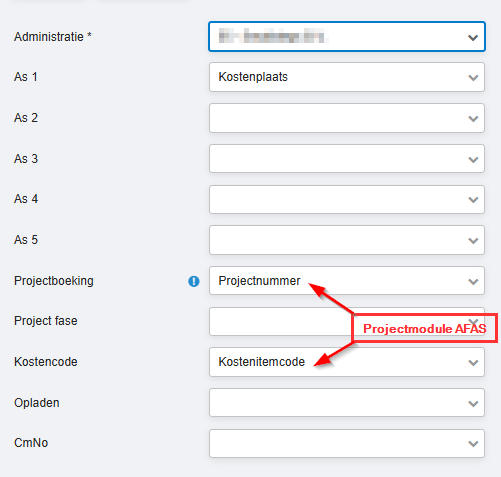Click the blue info icon beside Projectboeking
Viewport: 501px width, 477px height.
[194, 281]
